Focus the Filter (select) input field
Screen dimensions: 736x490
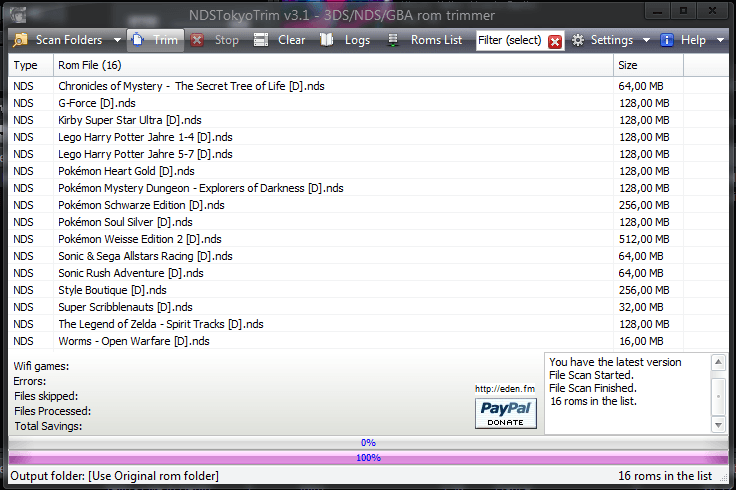510,40
